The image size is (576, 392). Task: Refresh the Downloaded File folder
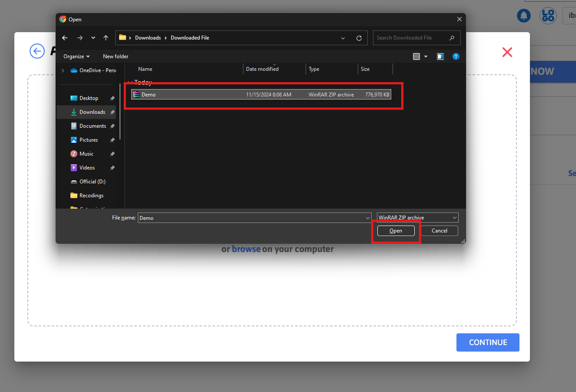(359, 38)
